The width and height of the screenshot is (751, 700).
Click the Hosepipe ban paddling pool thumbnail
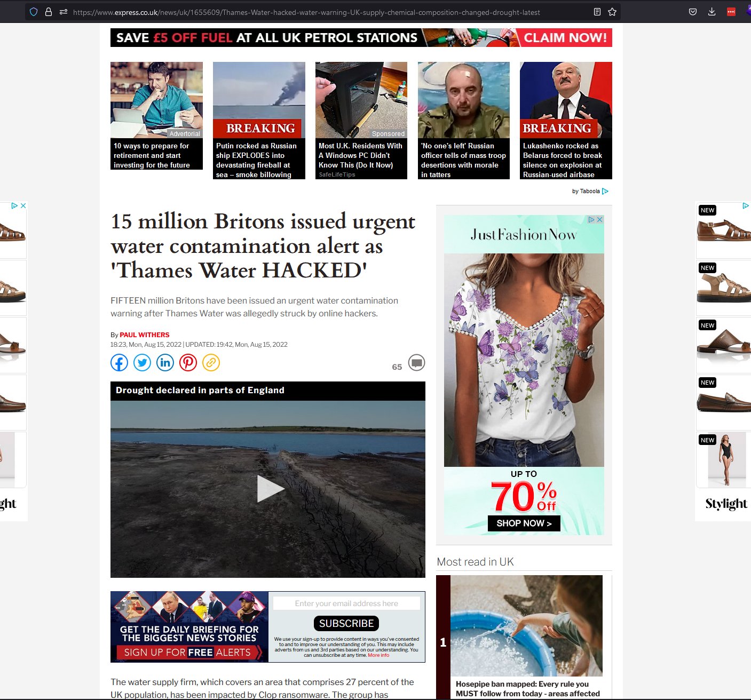[526, 626]
